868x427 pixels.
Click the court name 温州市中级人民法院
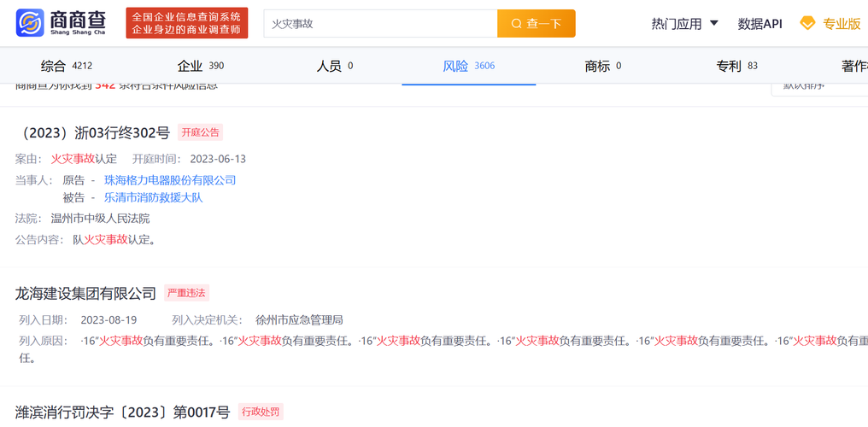(x=100, y=219)
